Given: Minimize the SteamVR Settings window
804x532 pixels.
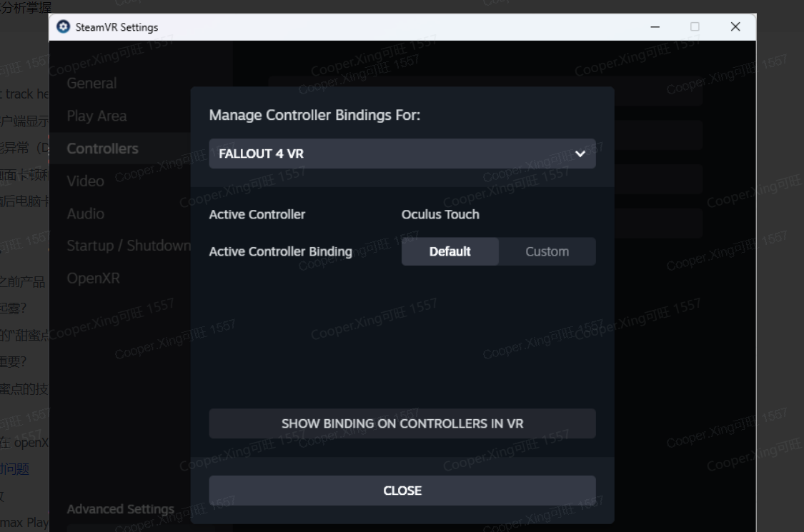Looking at the screenshot, I should [655, 26].
